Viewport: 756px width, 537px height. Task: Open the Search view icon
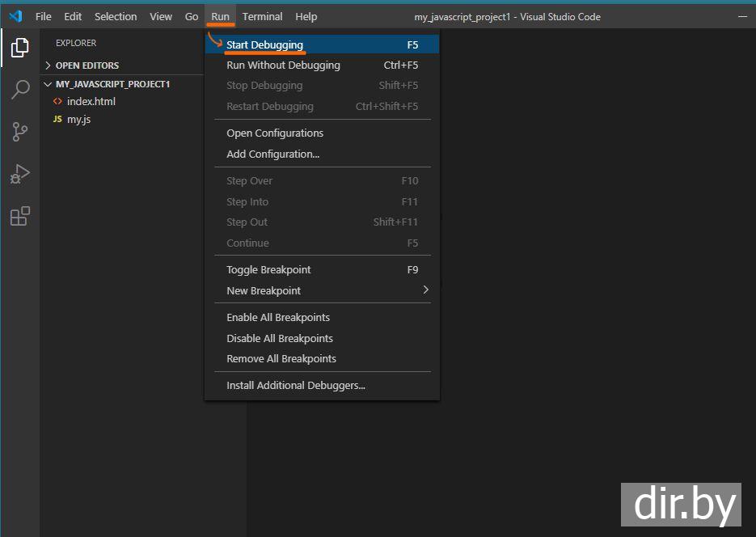coord(19,90)
